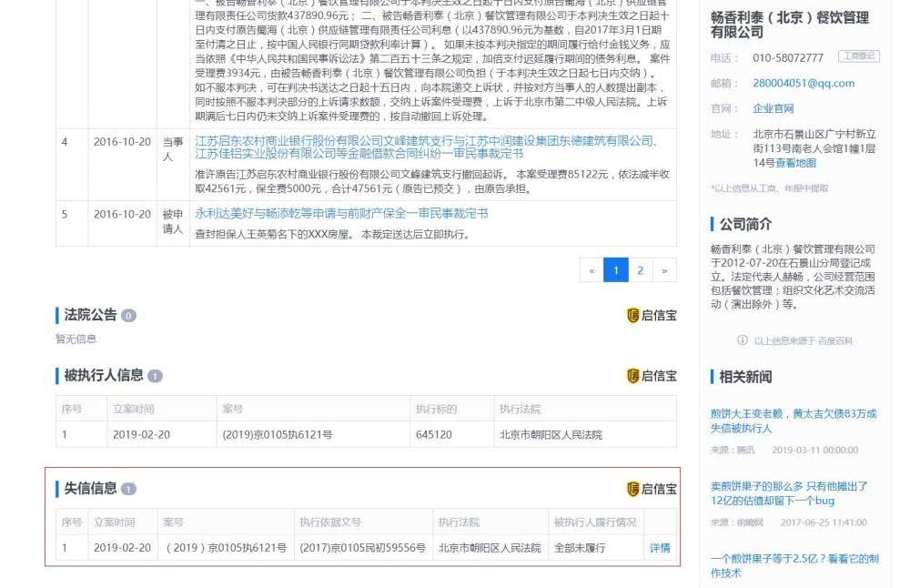This screenshot has height=588, width=910.
Task: Click the 工商登记 tag next to the phone number
Action: (x=858, y=56)
